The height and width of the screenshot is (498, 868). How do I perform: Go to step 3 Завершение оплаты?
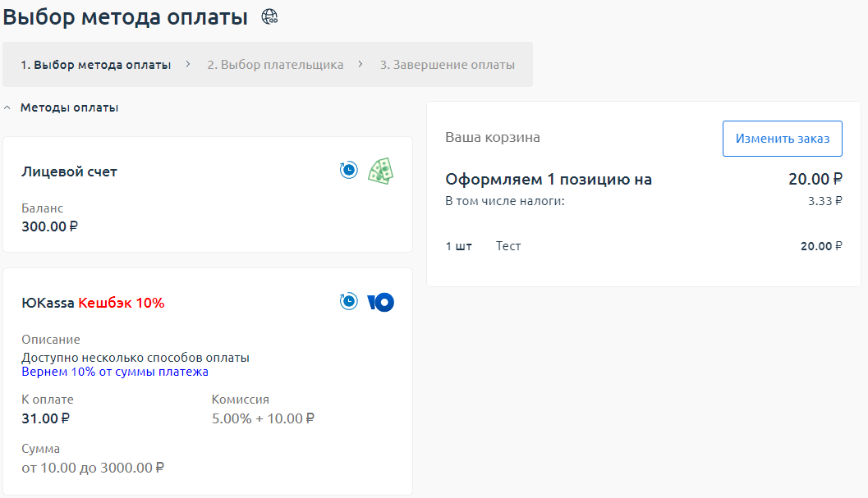(x=447, y=65)
